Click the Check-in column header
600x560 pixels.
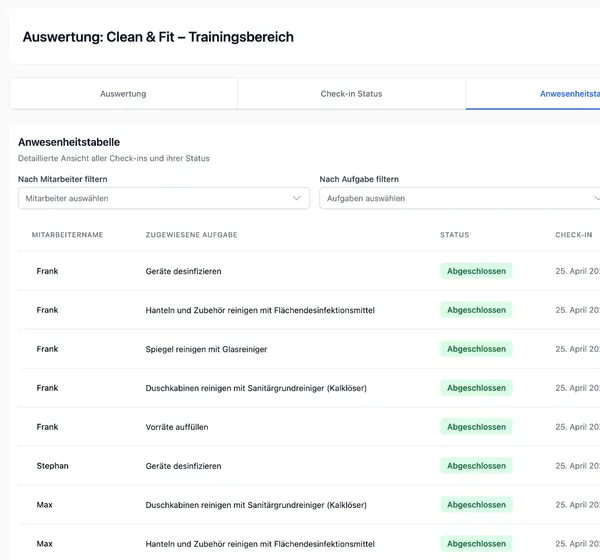pos(574,235)
